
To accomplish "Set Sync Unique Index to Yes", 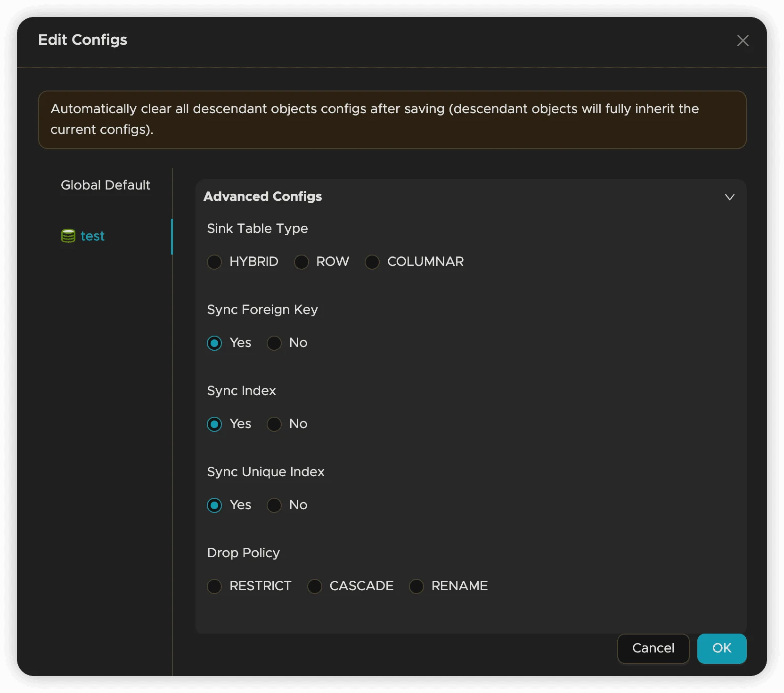I will [x=214, y=505].
